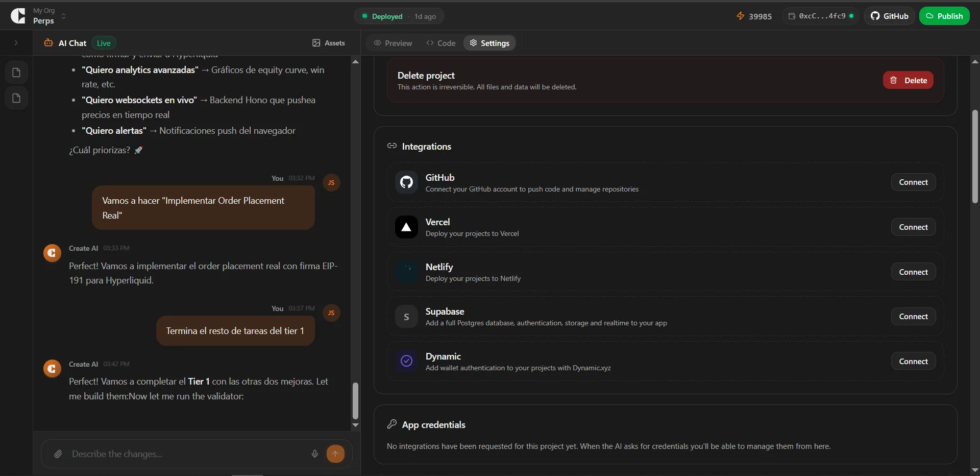Click the 'Quiero alertas' bullet text
This screenshot has width=980, height=476.
pyautogui.click(x=114, y=131)
